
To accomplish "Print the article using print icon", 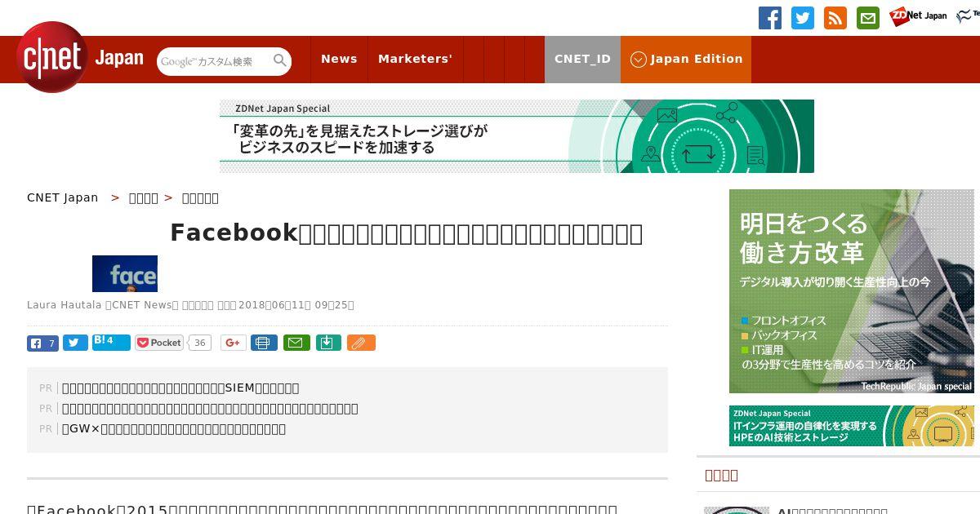I will [x=263, y=343].
